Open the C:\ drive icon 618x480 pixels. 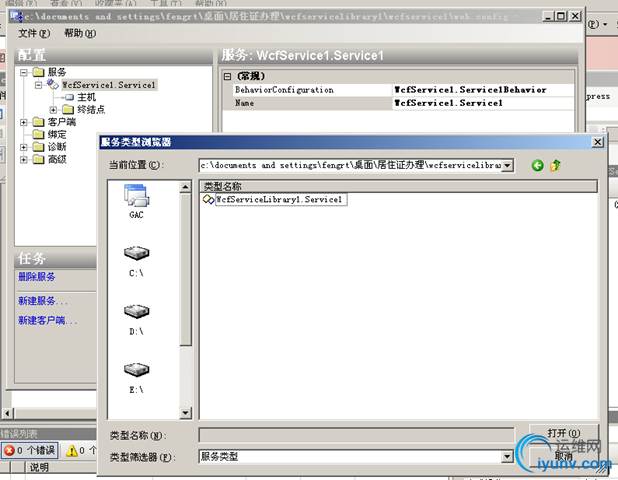coord(136,253)
